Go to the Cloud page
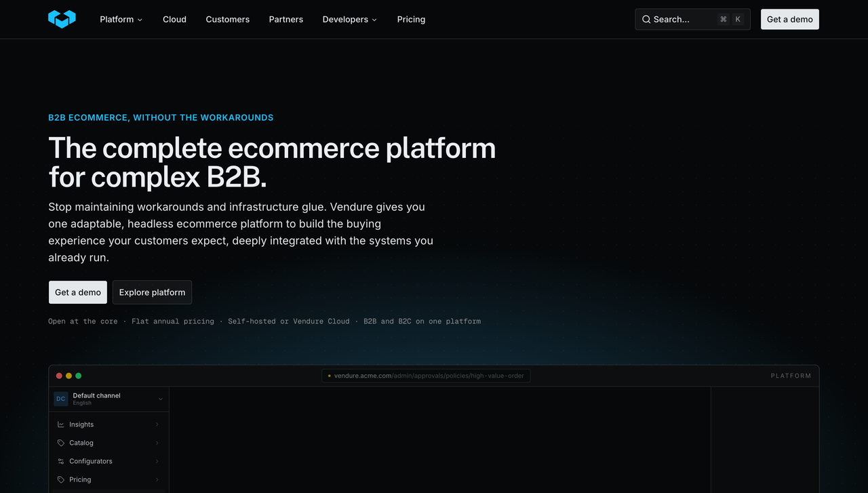 pos(174,20)
